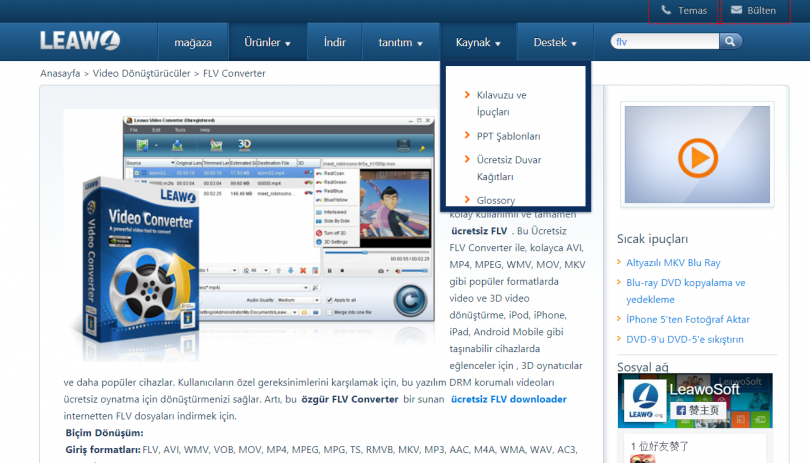This screenshot has width=810, height=463.
Task: Click the search magnifier button
Action: coord(730,41)
